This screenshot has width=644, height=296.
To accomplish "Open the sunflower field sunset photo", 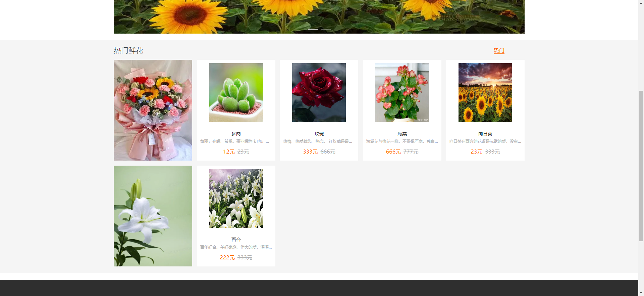I will (x=485, y=92).
